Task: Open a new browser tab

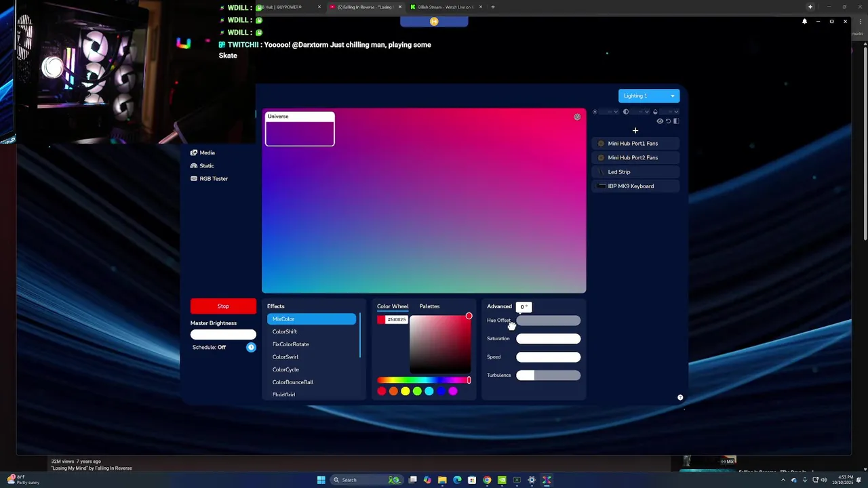Action: [493, 7]
